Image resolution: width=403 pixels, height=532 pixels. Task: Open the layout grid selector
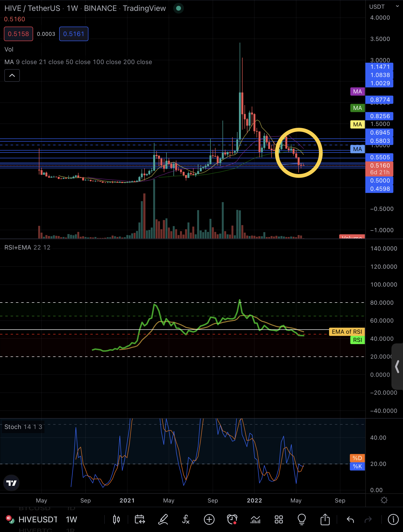click(x=279, y=519)
